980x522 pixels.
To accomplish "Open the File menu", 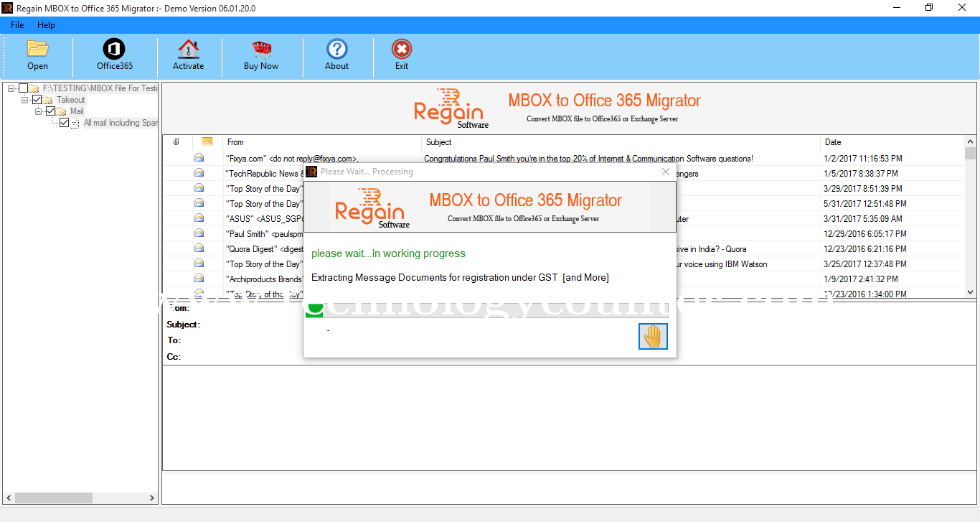I will 17,25.
